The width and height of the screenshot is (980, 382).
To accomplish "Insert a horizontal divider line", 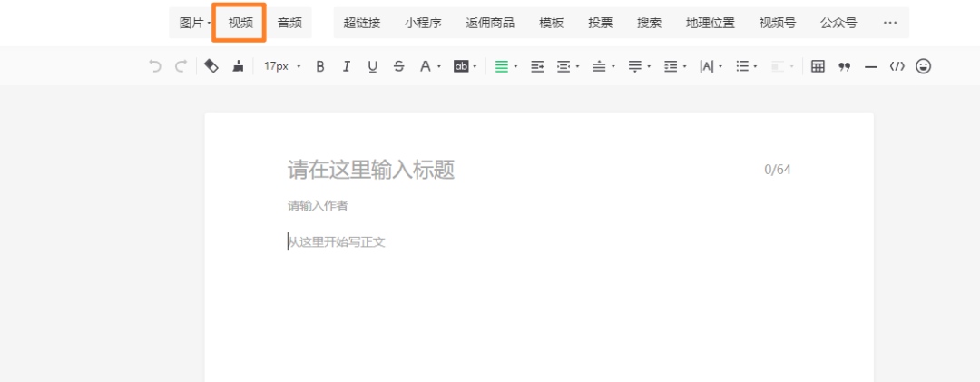I will (x=871, y=66).
